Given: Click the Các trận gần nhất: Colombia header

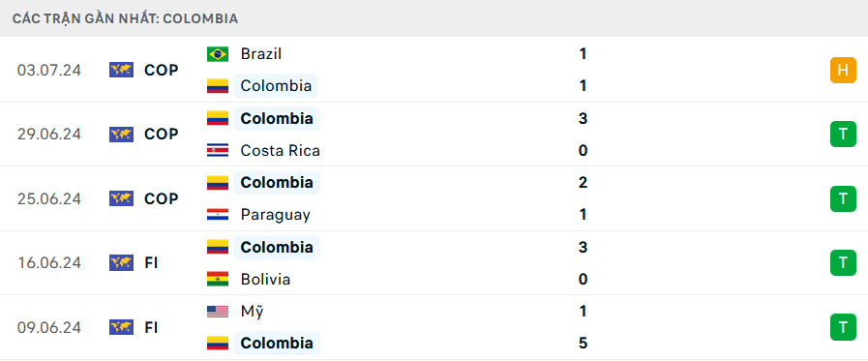Looking at the screenshot, I should click(x=126, y=18).
